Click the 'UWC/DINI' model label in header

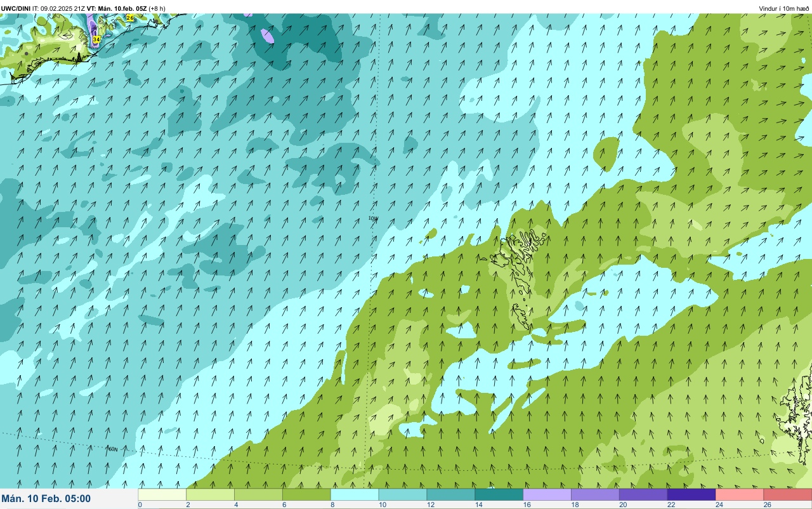[x=16, y=8]
